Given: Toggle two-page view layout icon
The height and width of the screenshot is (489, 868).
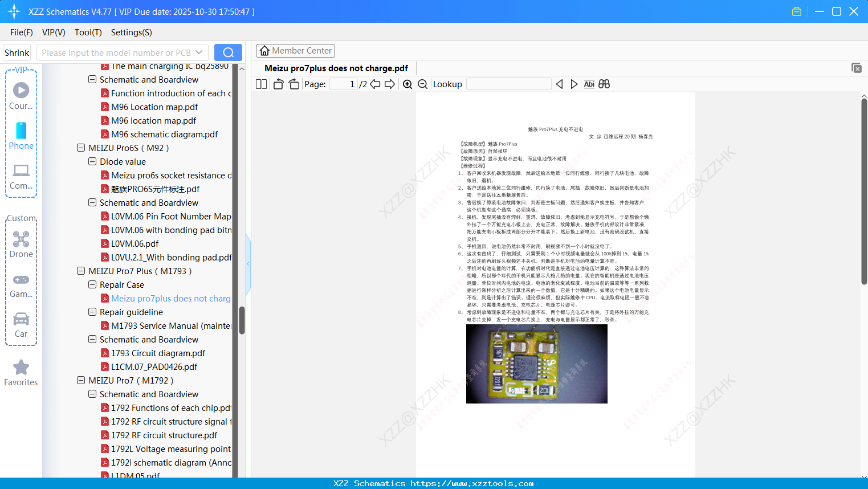Looking at the screenshot, I should tap(261, 84).
